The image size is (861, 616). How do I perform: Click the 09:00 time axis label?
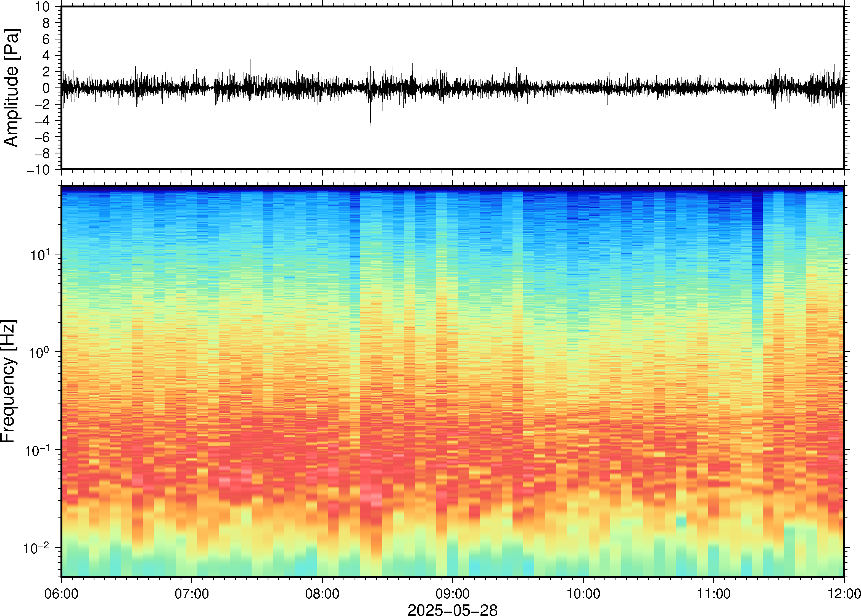point(453,594)
